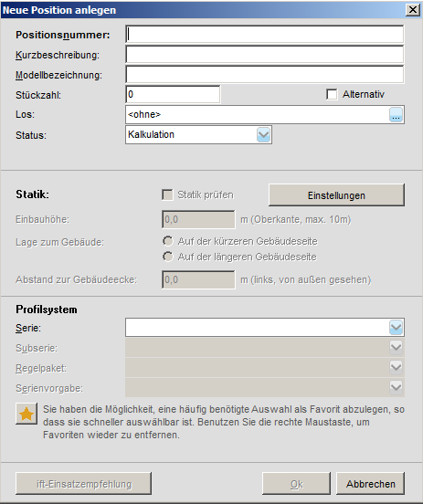Expand the Serie dropdown list

396,328
